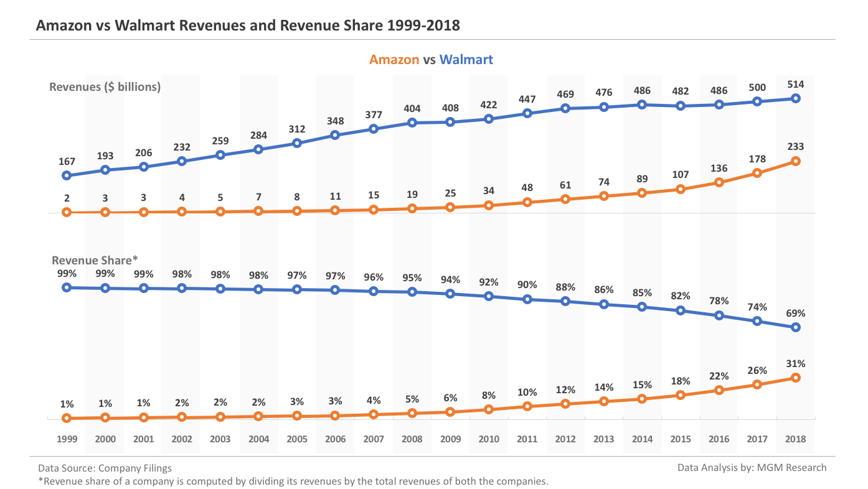This screenshot has width=868, height=489.
Task: Click the Walmart revenue label 377
Action: point(374,114)
